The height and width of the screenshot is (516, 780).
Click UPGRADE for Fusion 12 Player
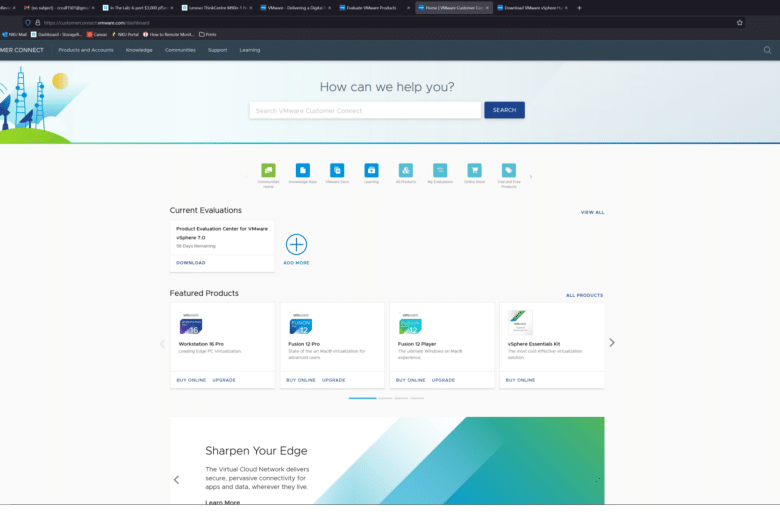[x=443, y=380]
